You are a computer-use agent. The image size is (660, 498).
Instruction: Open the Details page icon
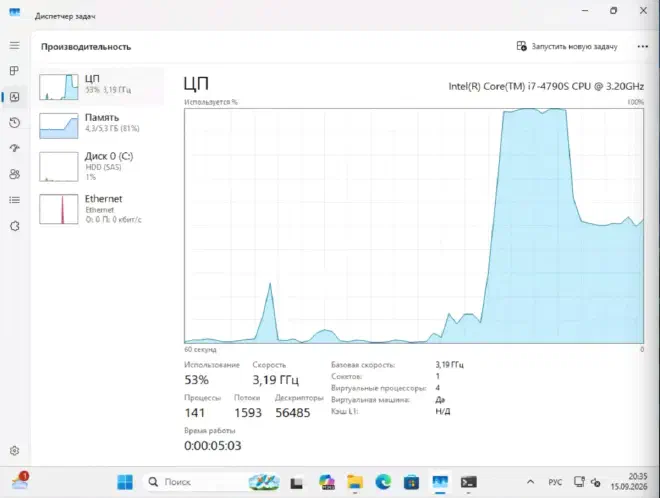[14, 200]
